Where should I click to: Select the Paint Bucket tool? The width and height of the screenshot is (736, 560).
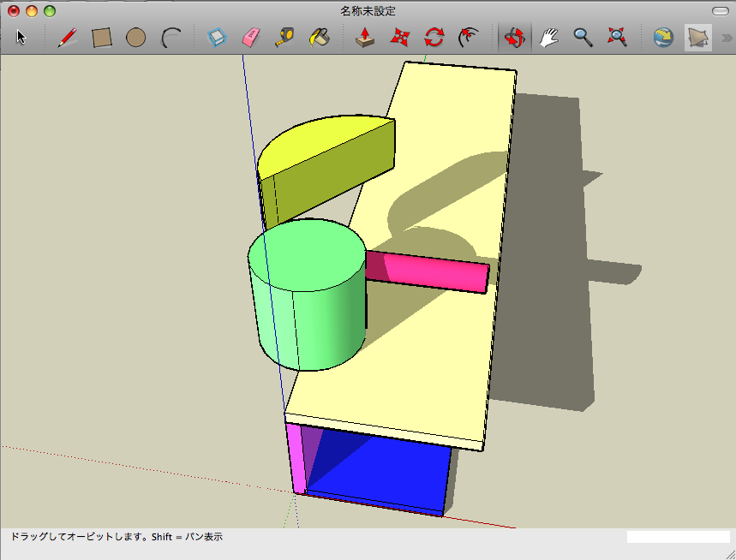pos(320,38)
